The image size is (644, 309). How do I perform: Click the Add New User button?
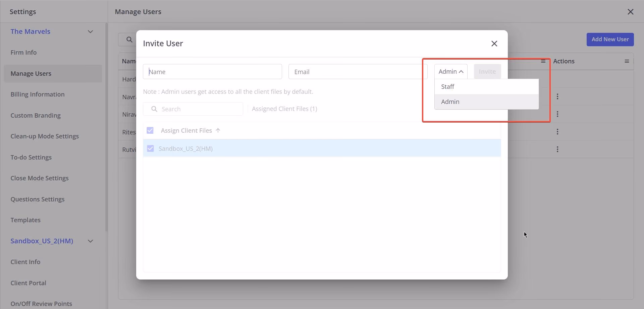(610, 39)
